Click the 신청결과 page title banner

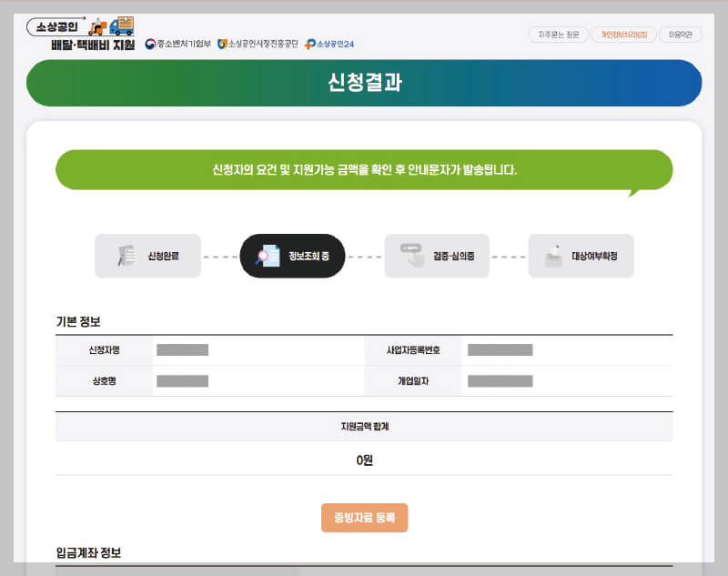click(x=364, y=83)
